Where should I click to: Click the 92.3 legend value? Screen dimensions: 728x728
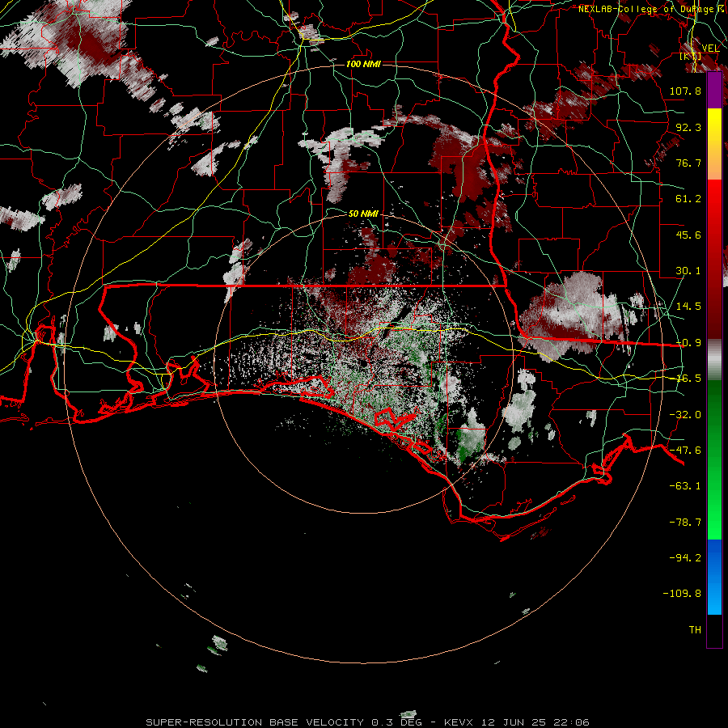pyautogui.click(x=688, y=127)
